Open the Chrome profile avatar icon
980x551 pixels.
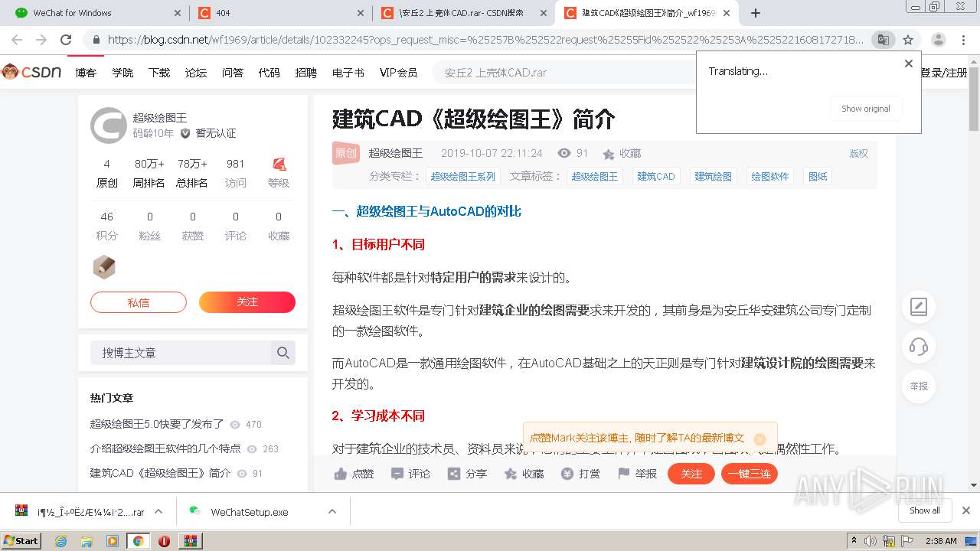[x=938, y=40]
